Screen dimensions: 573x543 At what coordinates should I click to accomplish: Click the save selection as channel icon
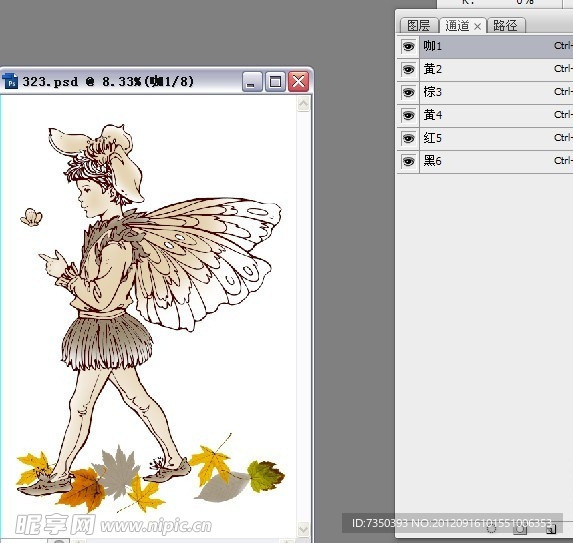[x=520, y=528]
